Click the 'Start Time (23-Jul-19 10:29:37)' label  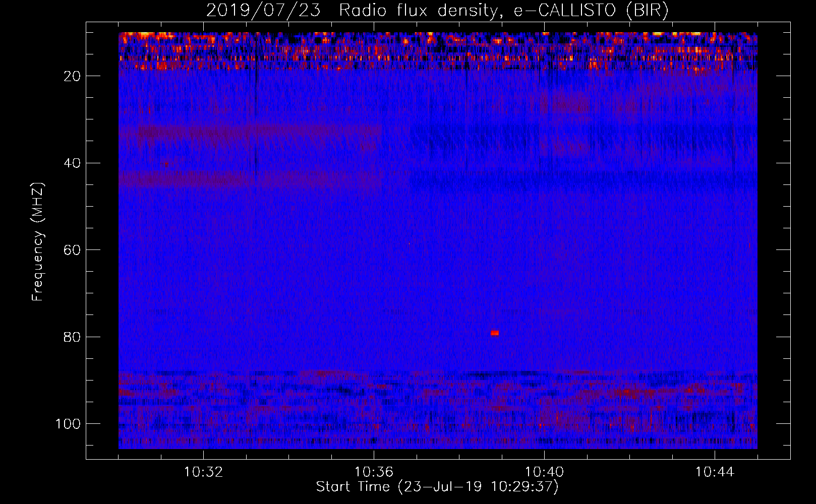(437, 487)
